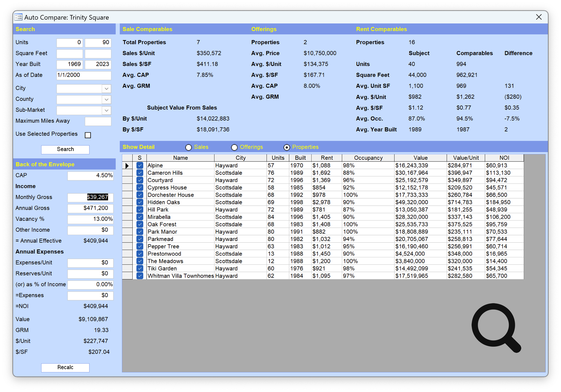
Task: Uncheck the Prestonwood checkbox
Action: coord(140,254)
